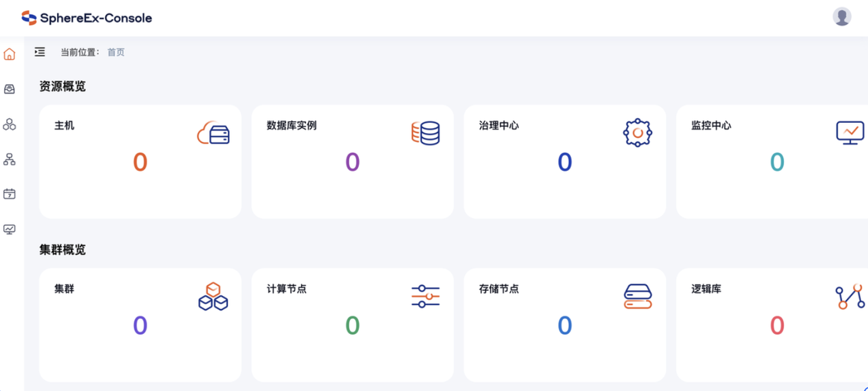Click the monitor icon on the 监控中心 card
This screenshot has width=868, height=391.
(849, 132)
